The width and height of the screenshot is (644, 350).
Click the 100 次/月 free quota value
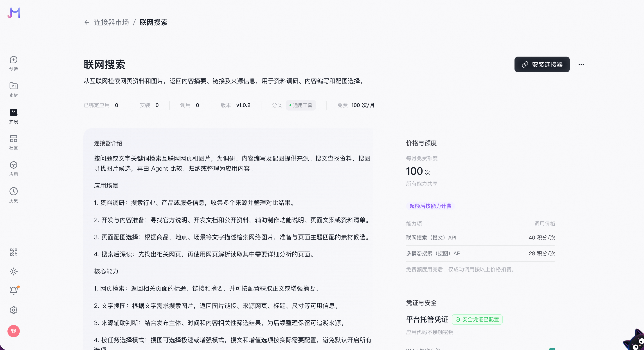pyautogui.click(x=363, y=105)
